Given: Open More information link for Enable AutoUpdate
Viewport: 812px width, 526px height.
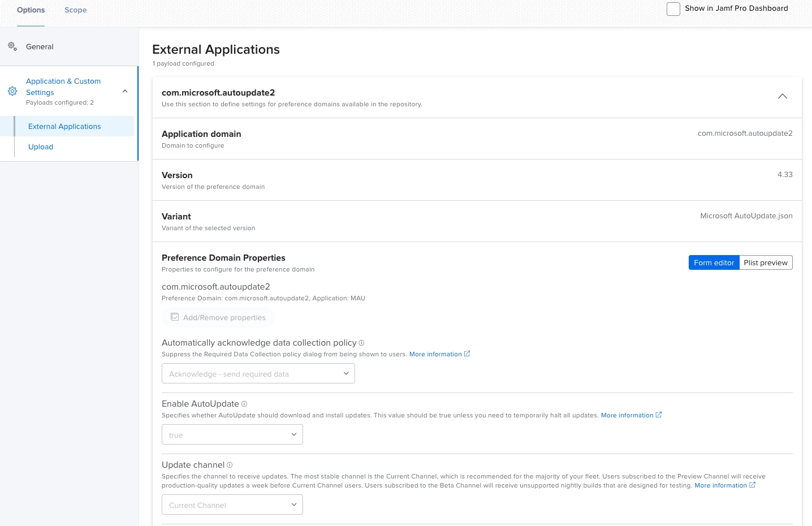Looking at the screenshot, I should click(627, 415).
